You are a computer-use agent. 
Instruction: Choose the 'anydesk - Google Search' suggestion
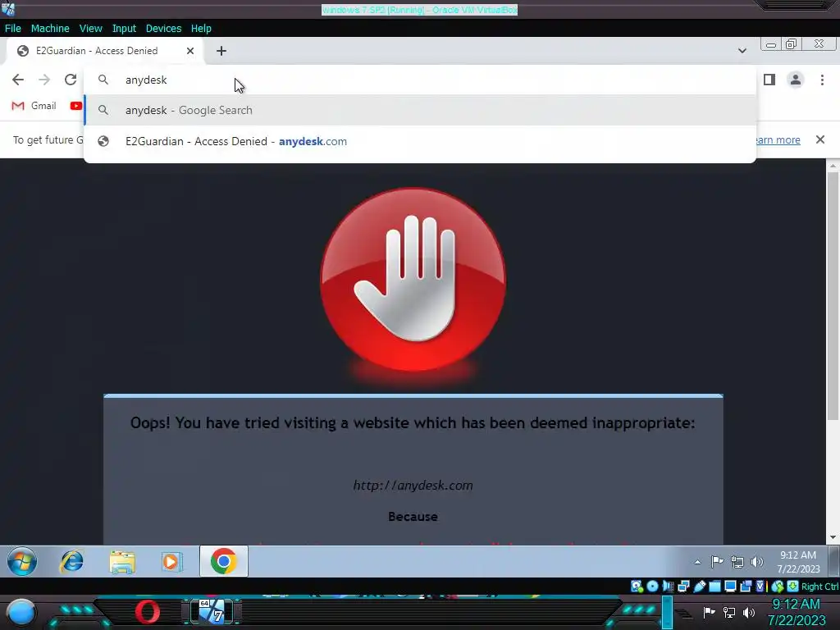[420, 110]
